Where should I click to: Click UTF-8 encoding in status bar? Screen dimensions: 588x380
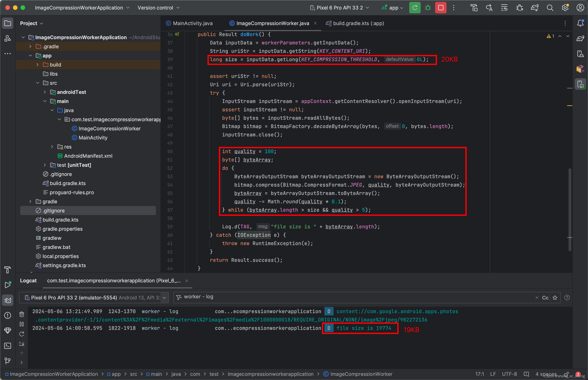[x=509, y=374]
